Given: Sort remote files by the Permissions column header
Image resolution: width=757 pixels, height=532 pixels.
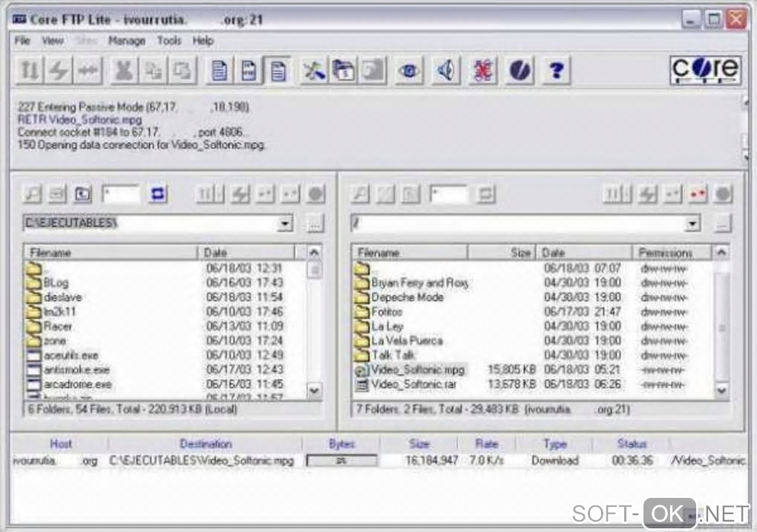Looking at the screenshot, I should coord(672,252).
